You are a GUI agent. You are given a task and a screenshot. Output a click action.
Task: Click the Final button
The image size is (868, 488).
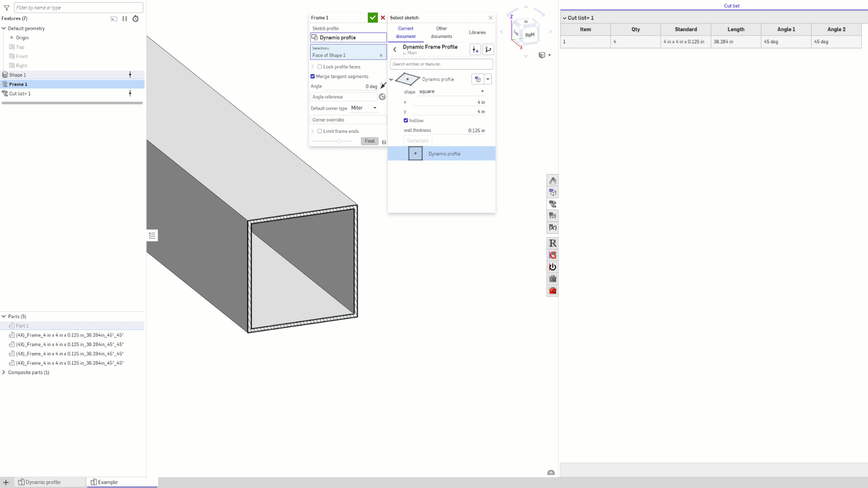pos(369,141)
